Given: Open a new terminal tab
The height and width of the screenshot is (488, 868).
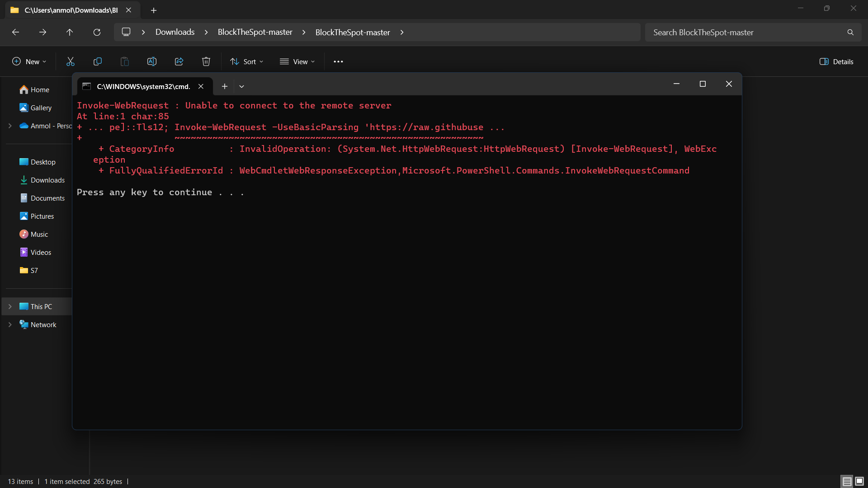Looking at the screenshot, I should click(x=225, y=86).
